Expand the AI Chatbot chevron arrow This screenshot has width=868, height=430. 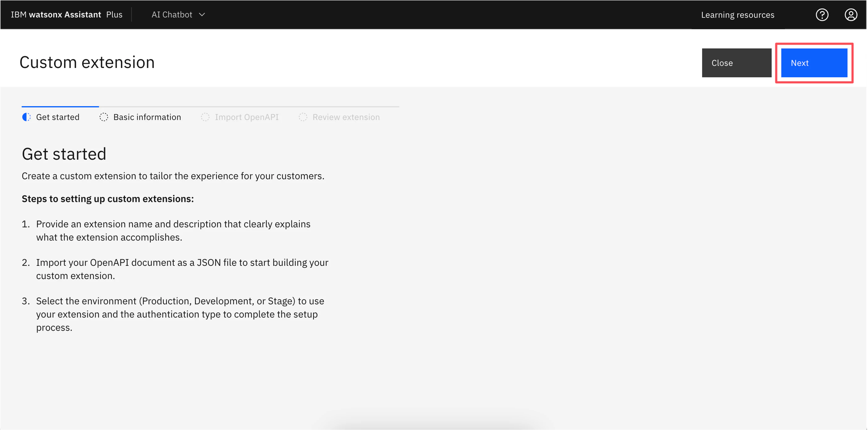202,15
